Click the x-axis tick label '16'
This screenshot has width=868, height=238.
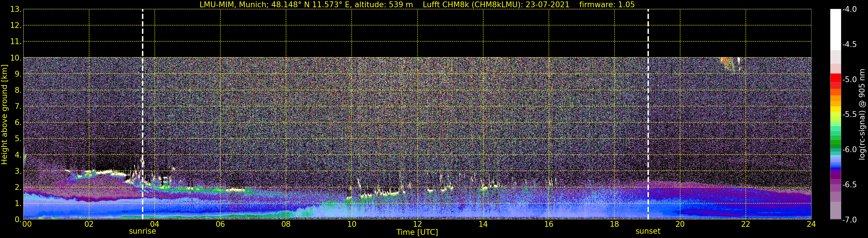[x=549, y=224]
